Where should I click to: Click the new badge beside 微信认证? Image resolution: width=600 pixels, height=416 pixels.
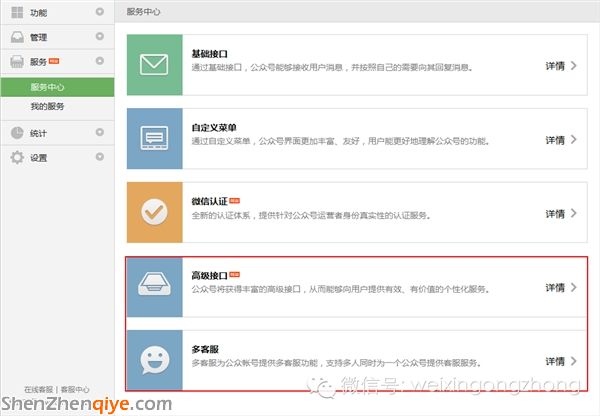(x=235, y=201)
